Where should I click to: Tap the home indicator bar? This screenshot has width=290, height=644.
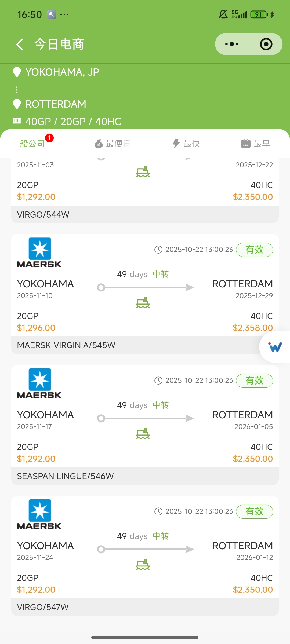coord(145,637)
